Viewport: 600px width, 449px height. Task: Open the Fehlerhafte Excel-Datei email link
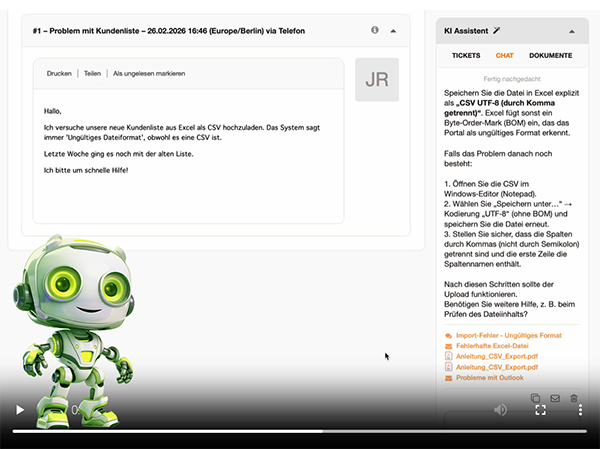497,346
